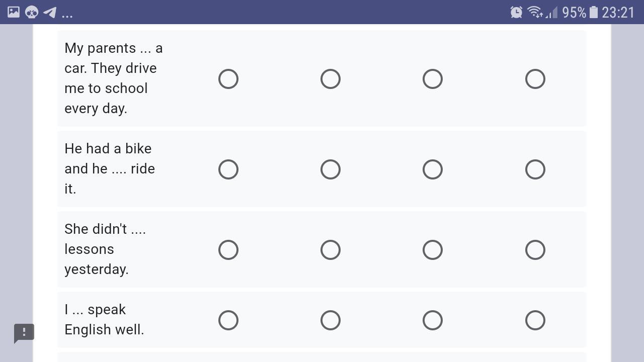Choose first option for 'He had a bike'
The height and width of the screenshot is (362, 644).
(x=228, y=169)
